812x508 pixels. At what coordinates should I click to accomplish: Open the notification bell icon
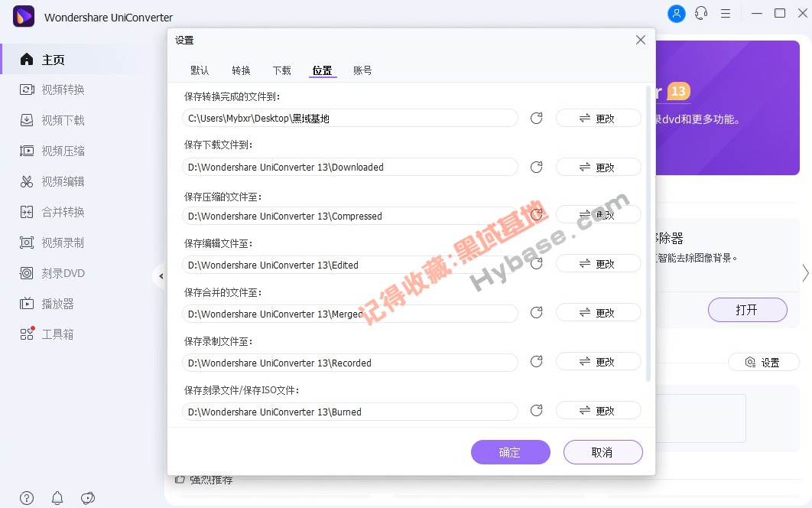[x=57, y=498]
